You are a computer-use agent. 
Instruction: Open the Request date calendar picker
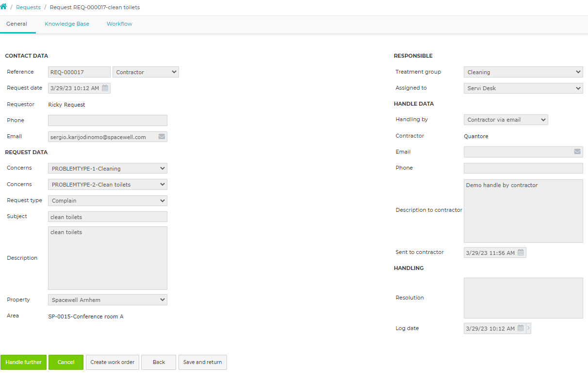pos(105,88)
